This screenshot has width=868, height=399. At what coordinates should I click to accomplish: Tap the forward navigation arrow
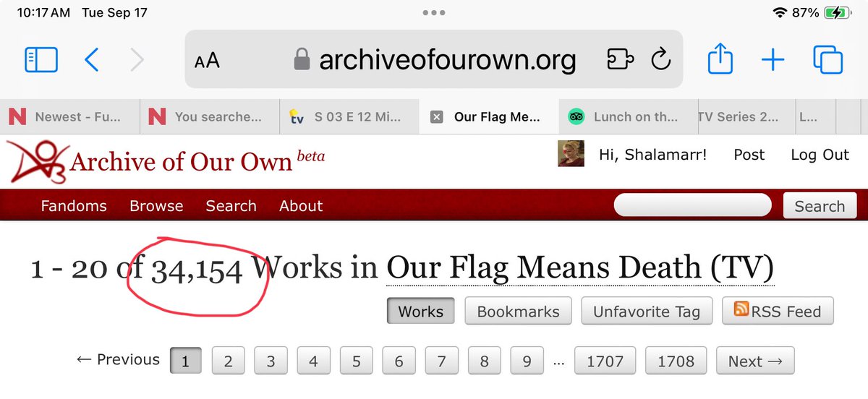tap(137, 60)
